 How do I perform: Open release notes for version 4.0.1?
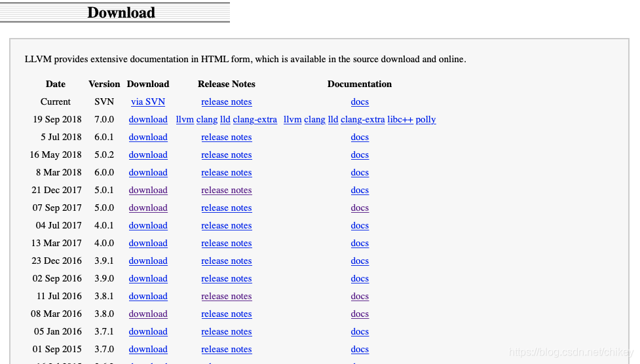coord(227,226)
